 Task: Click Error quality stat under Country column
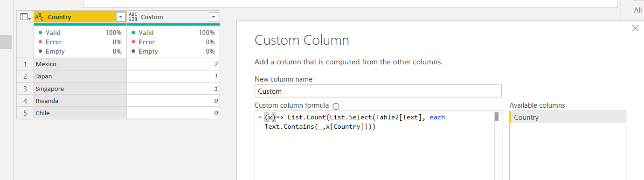tap(80, 42)
